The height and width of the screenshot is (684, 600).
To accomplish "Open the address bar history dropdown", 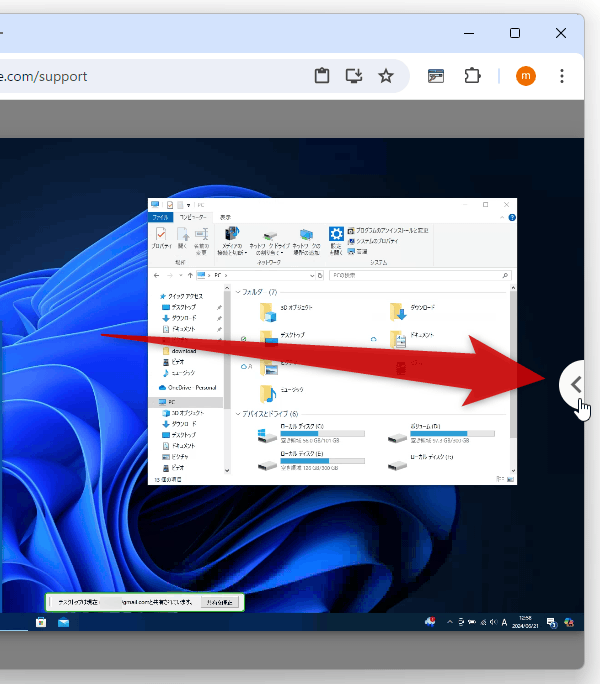I will click(x=312, y=275).
